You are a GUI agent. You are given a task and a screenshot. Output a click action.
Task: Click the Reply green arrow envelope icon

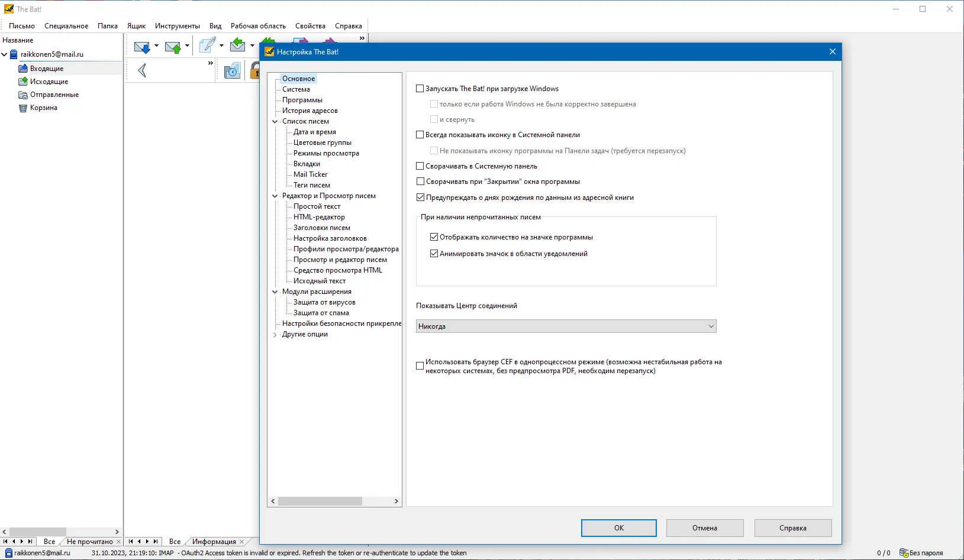pyautogui.click(x=238, y=45)
